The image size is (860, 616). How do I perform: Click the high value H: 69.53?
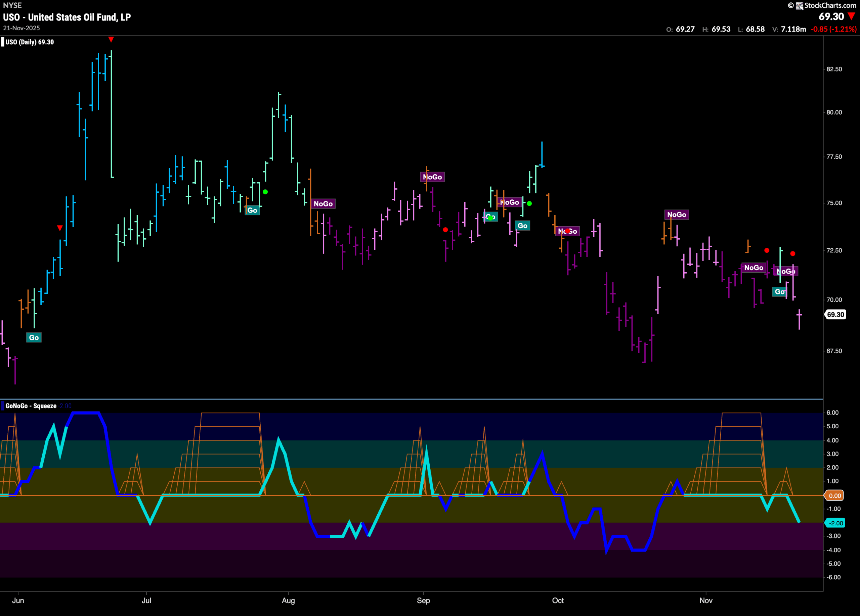716,29
